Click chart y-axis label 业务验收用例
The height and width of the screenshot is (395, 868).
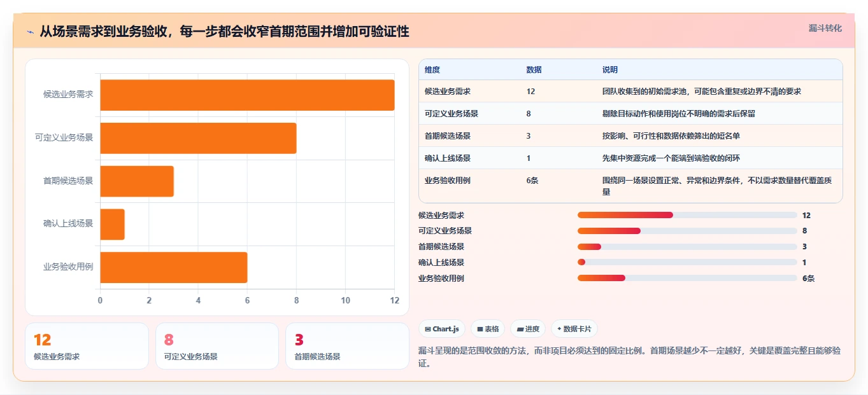[x=68, y=267]
